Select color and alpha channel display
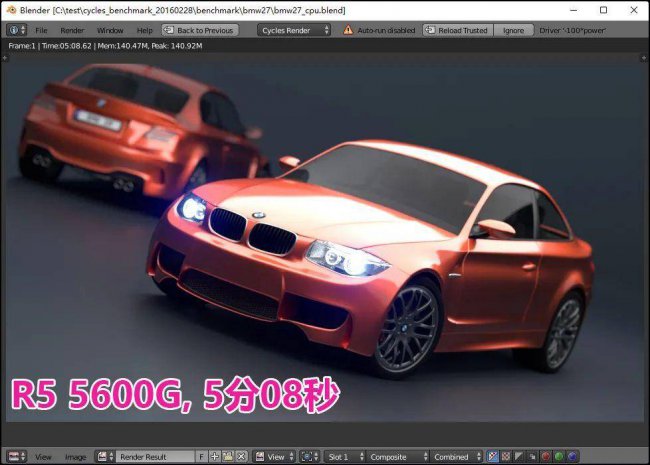 pos(492,457)
